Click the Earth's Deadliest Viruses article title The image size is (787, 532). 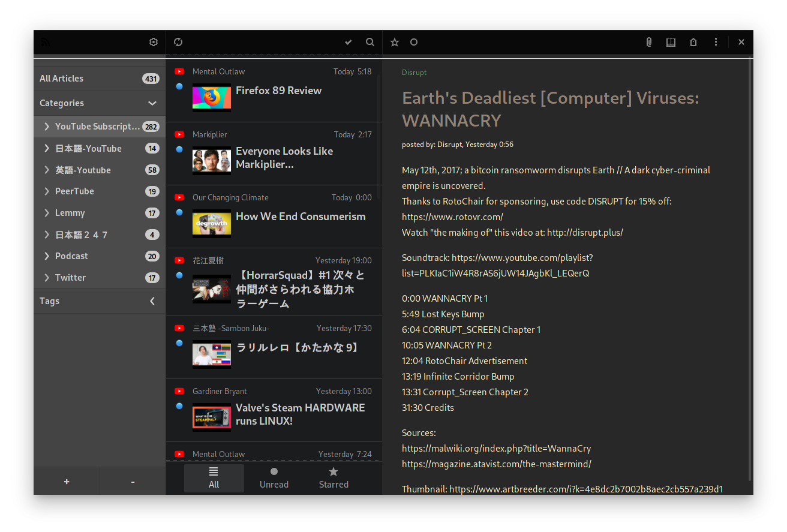point(550,109)
